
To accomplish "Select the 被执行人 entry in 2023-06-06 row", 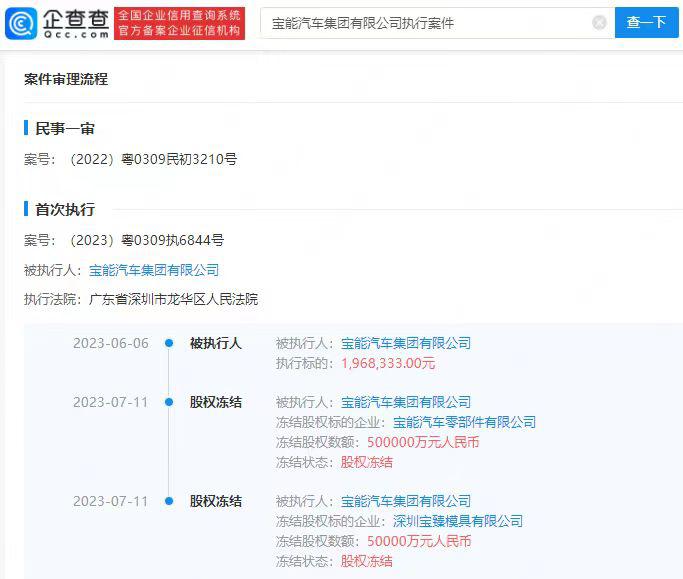I will click(x=216, y=343).
